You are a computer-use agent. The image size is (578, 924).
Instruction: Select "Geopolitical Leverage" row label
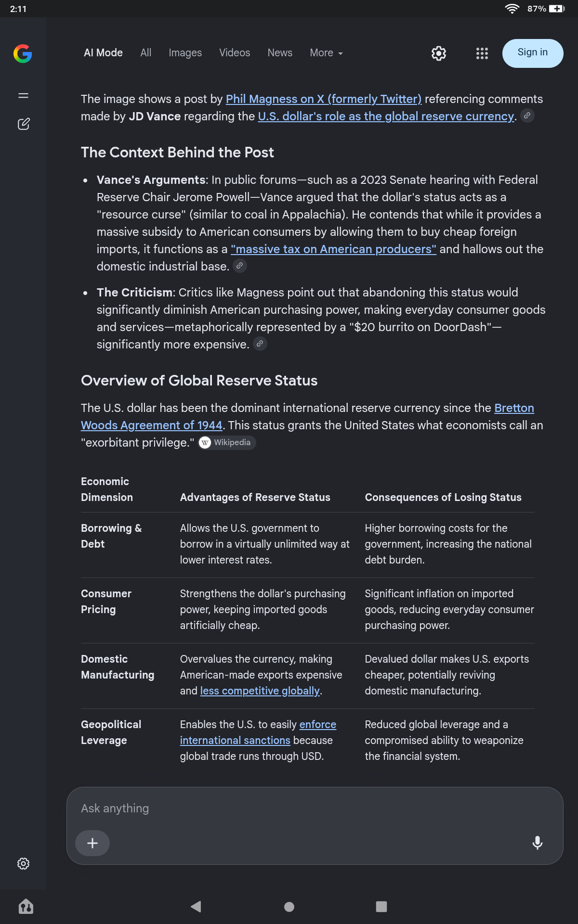tap(111, 732)
